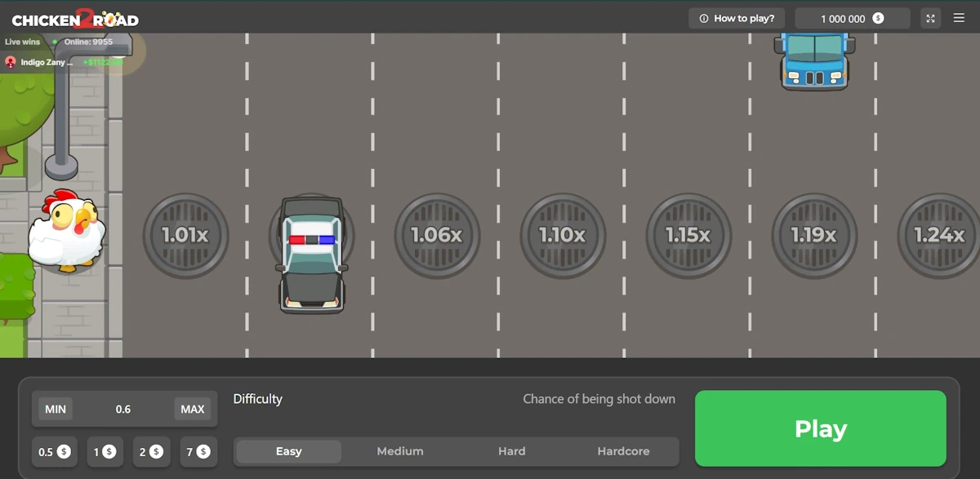Click the white chicken character
Viewport: 980px width, 479px height.
67,231
